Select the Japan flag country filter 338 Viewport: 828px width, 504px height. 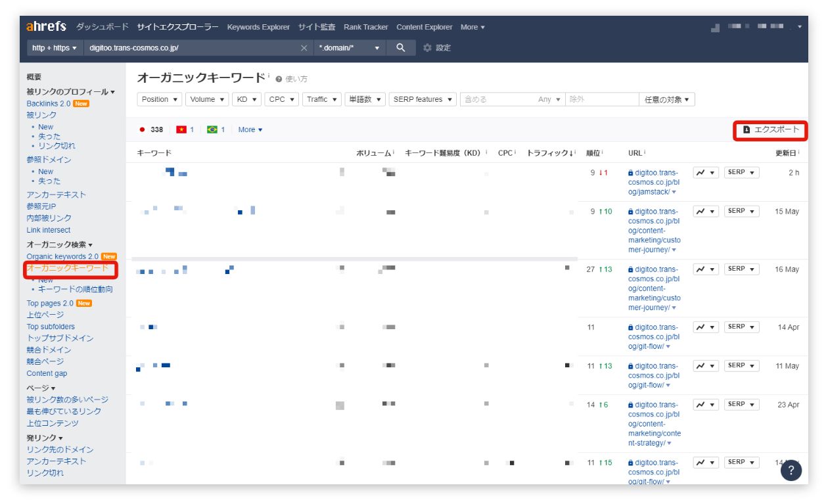(x=151, y=129)
